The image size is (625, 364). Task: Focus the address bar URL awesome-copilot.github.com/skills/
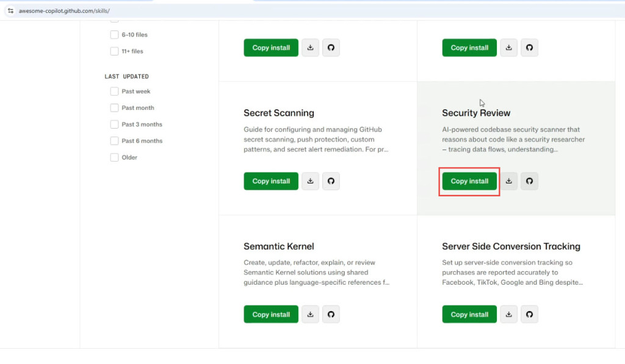64,11
